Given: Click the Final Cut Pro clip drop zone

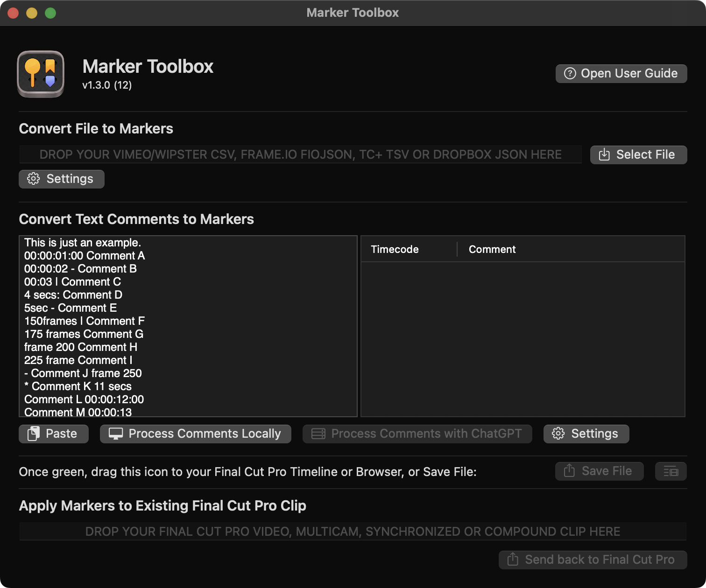Looking at the screenshot, I should click(353, 532).
